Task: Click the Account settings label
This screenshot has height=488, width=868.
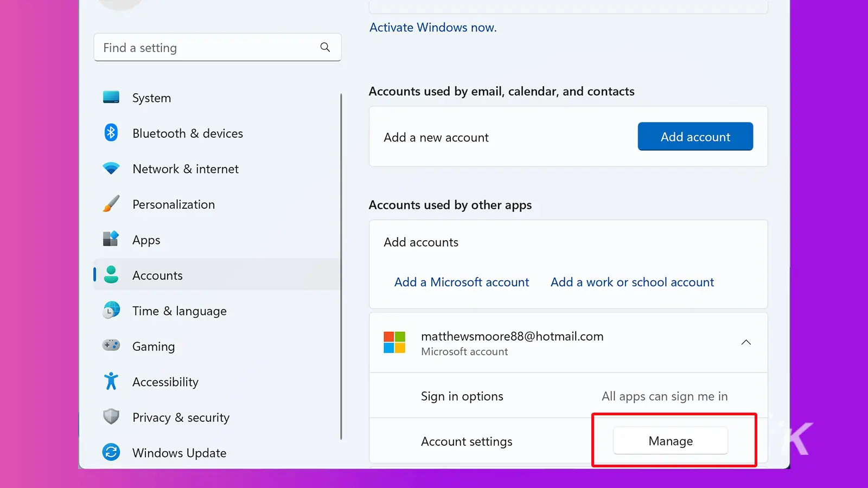Action: [467, 441]
